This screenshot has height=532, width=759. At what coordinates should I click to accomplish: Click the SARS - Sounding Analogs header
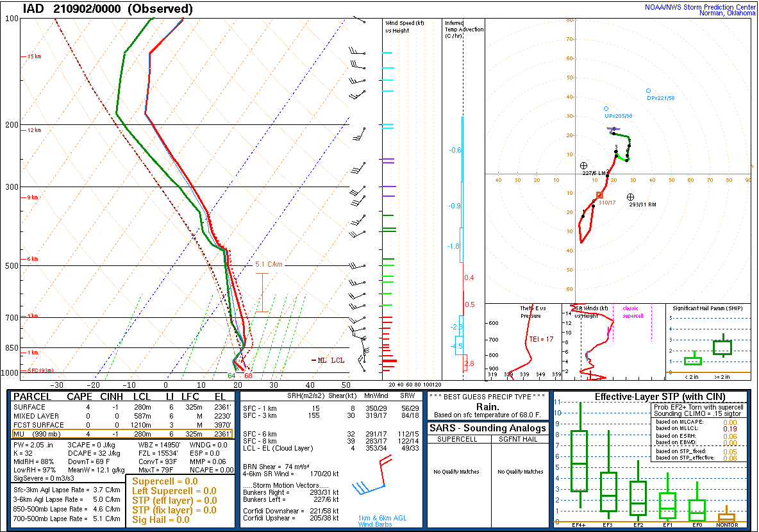point(487,428)
